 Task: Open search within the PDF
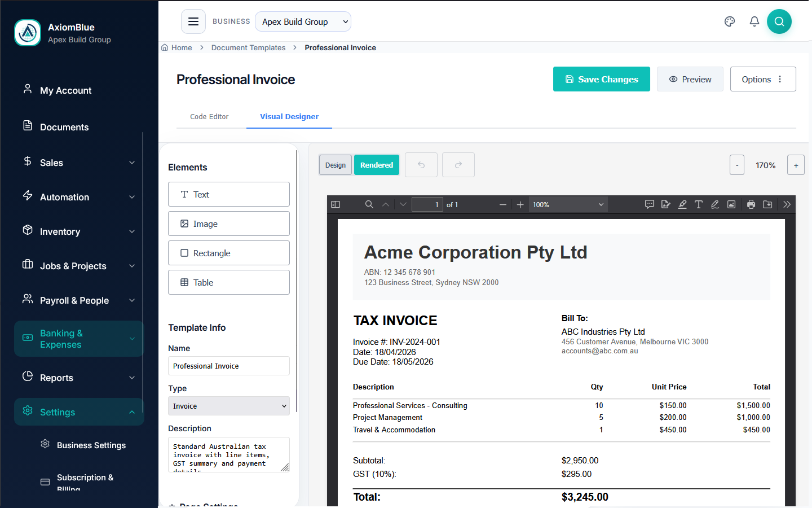[369, 204]
